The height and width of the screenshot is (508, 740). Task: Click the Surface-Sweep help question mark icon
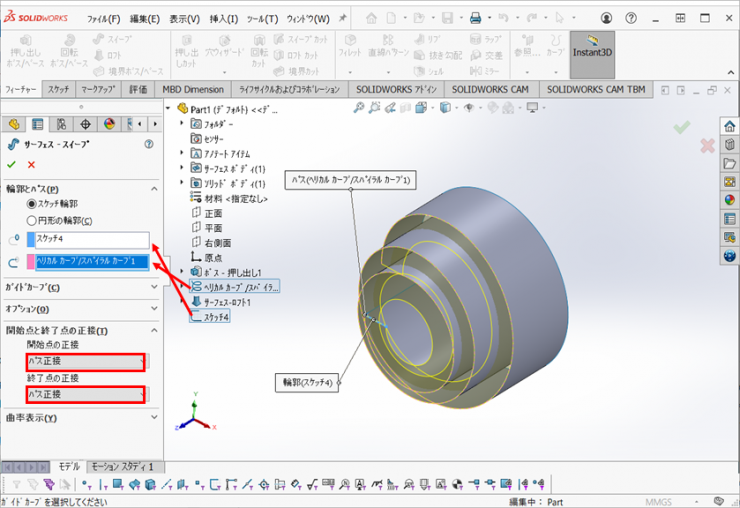148,144
